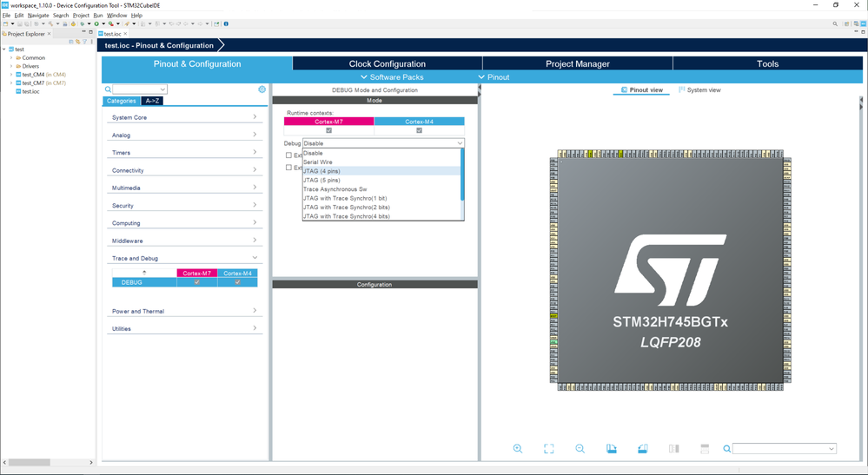Open the Software Packs menu
The height and width of the screenshot is (475, 868).
point(392,77)
